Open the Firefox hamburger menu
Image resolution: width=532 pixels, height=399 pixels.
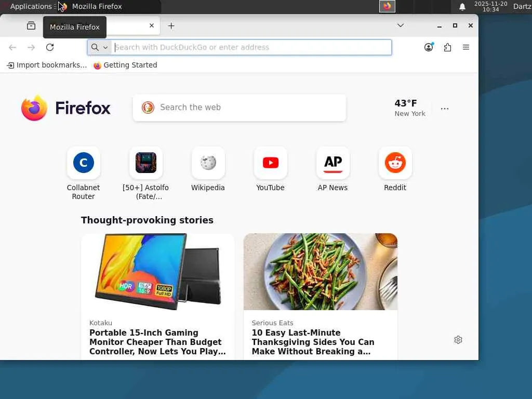(466, 47)
